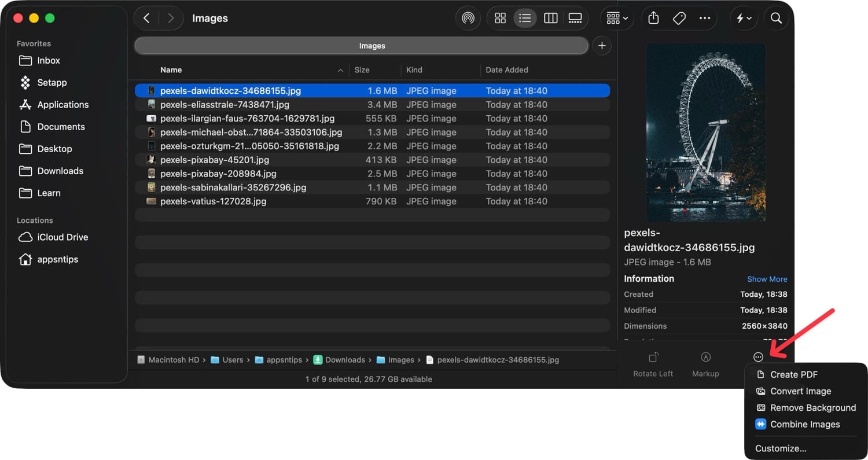Click the AirDrop proximity sharing icon
Image resolution: width=868 pixels, height=460 pixels.
pyautogui.click(x=468, y=18)
